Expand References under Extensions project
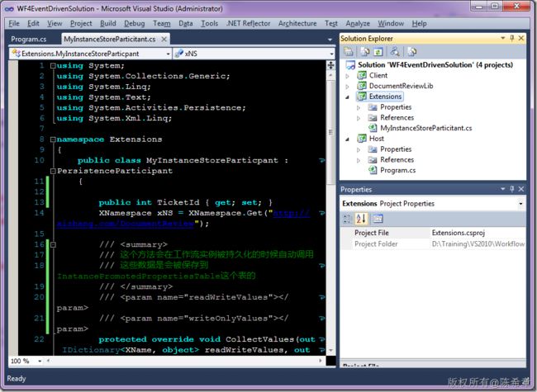This screenshot has width=537, height=392. pos(359,118)
